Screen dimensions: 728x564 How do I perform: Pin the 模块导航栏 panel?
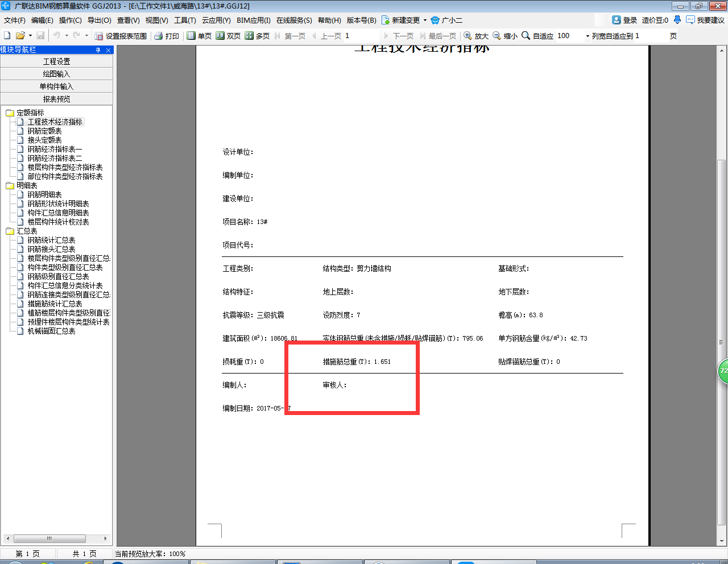[98, 50]
